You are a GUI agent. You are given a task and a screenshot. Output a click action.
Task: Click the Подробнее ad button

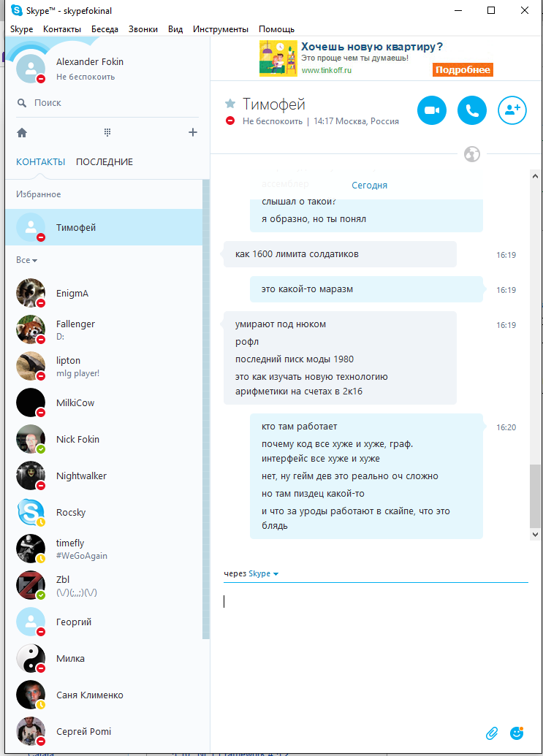click(x=463, y=70)
